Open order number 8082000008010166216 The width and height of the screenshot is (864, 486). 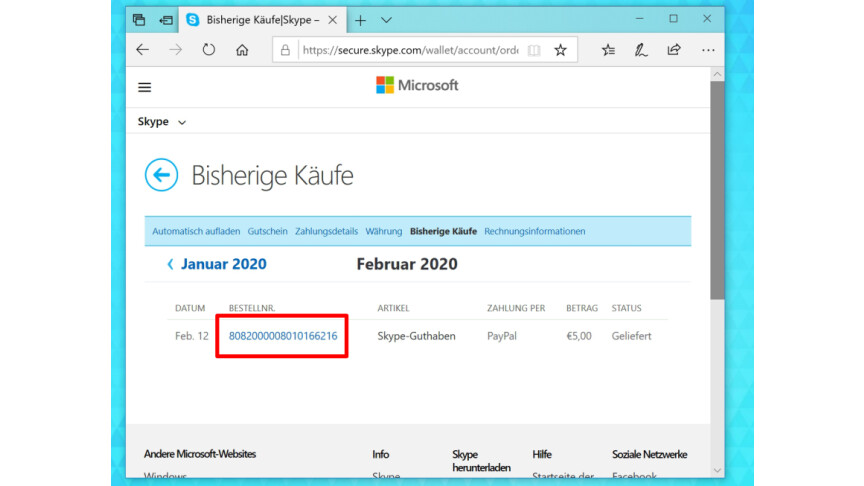tap(283, 336)
